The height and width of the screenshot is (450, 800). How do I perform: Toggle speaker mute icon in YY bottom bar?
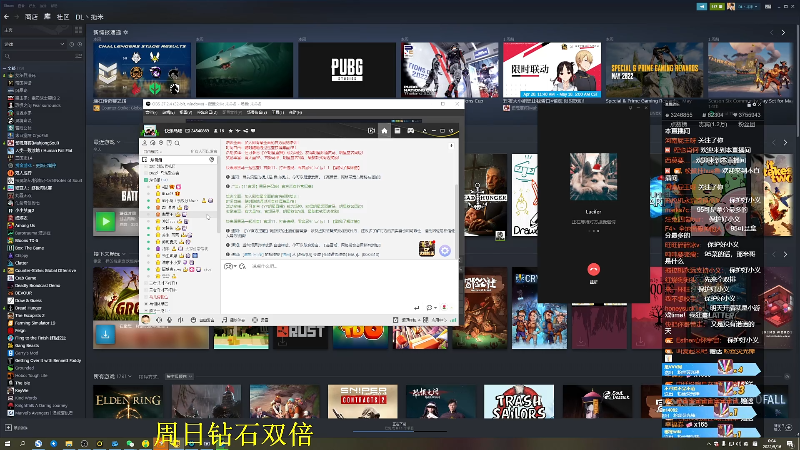(x=159, y=320)
